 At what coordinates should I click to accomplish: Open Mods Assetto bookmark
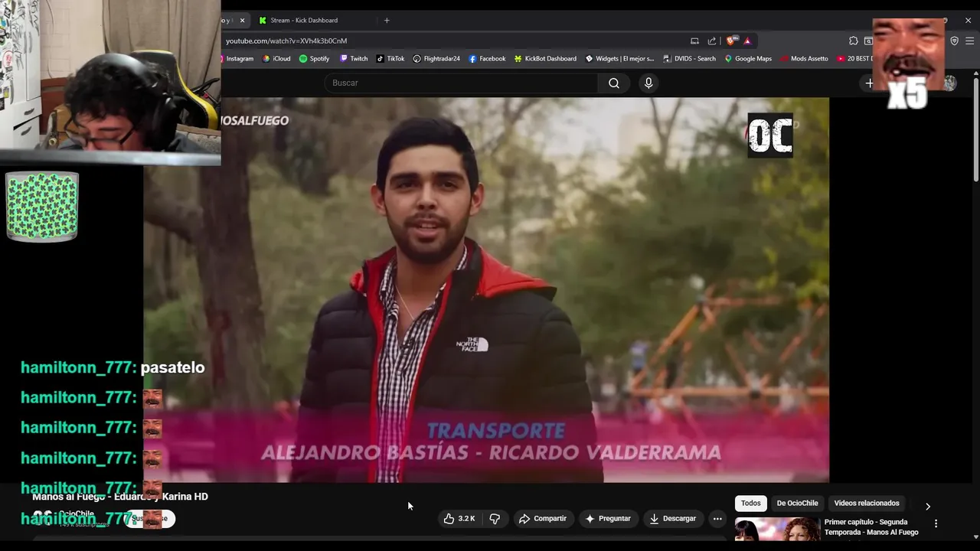[804, 58]
